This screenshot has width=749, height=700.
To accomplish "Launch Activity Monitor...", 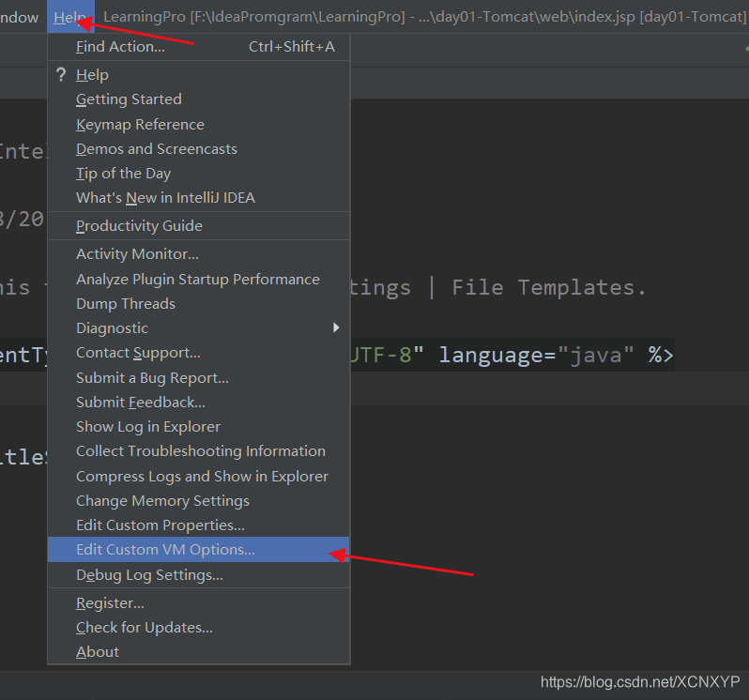I will [x=198, y=254].
